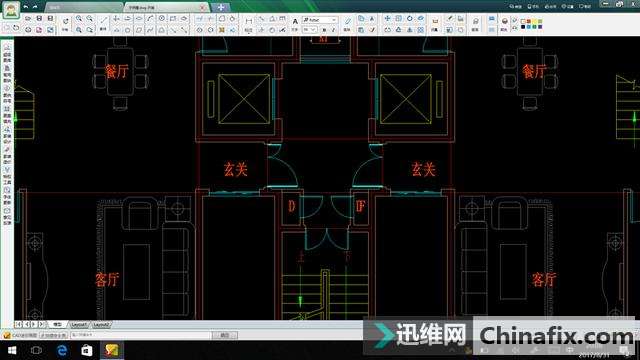
Task: Select the rotate circular-arrow tool
Action: [409, 18]
